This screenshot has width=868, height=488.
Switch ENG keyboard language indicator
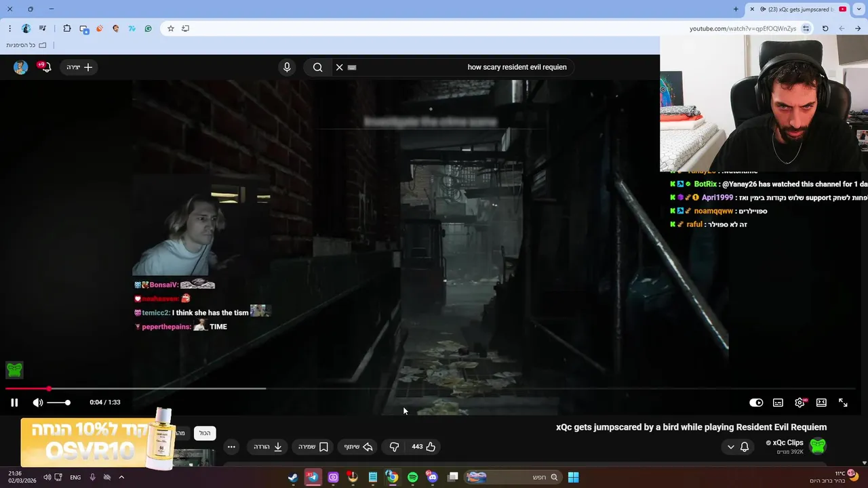pos(75,477)
